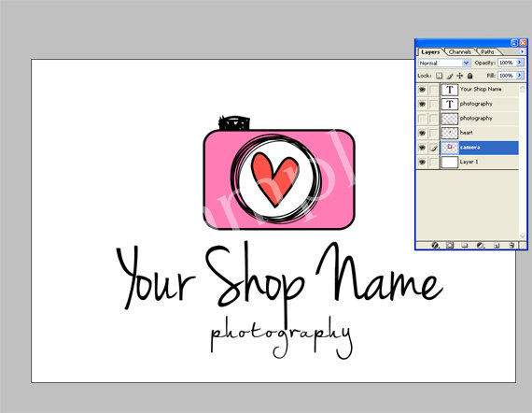Screen dimensions: 532x413
Task: Click the camera layer thumbnail
Action: pyautogui.click(x=450, y=148)
